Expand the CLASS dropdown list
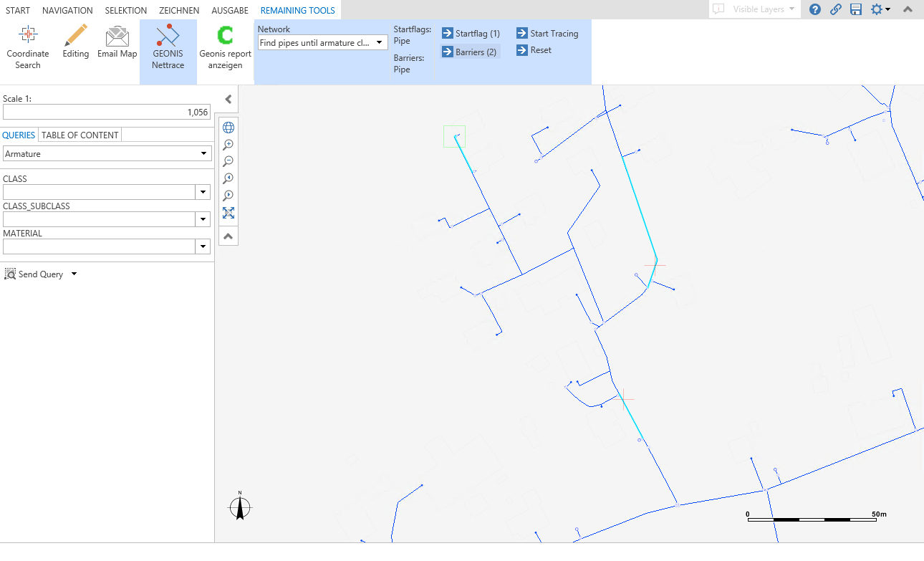This screenshot has height=561, width=924. coord(203,191)
